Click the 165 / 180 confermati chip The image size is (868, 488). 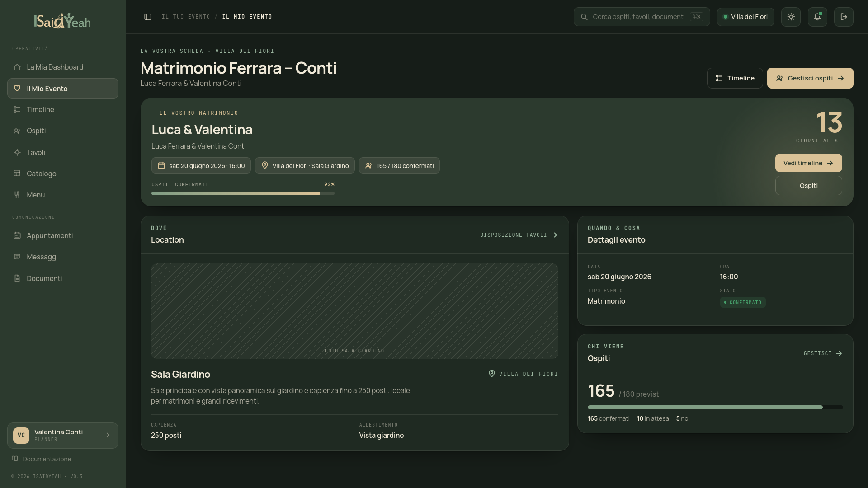(x=399, y=165)
